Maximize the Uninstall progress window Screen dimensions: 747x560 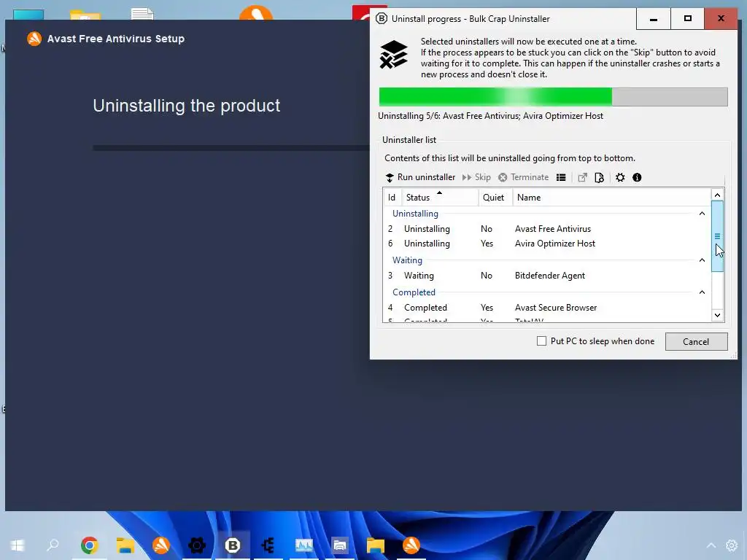tap(687, 18)
